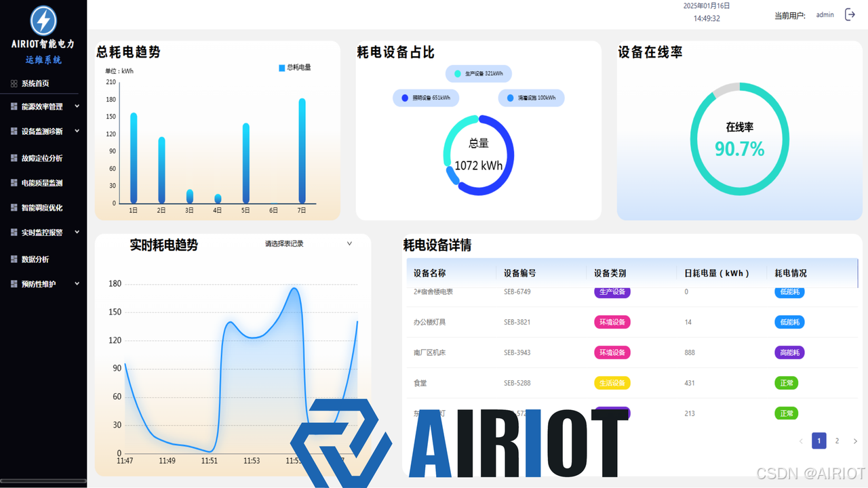Toggle the 照明设备 651kWh legend pill
The width and height of the screenshot is (868, 488).
(x=426, y=98)
